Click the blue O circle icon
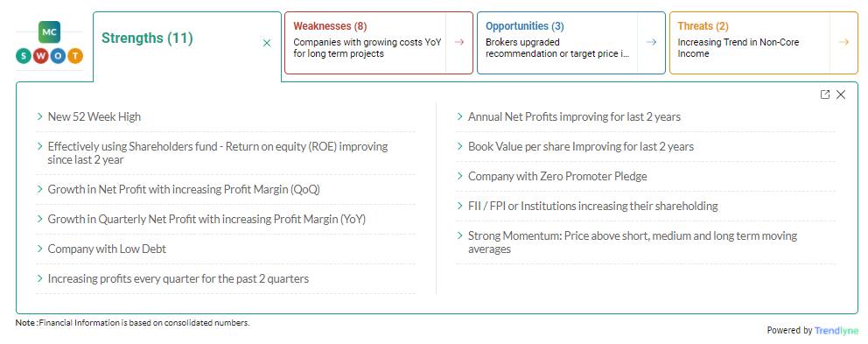Viewport: 868px width, 344px height. pyautogui.click(x=58, y=55)
